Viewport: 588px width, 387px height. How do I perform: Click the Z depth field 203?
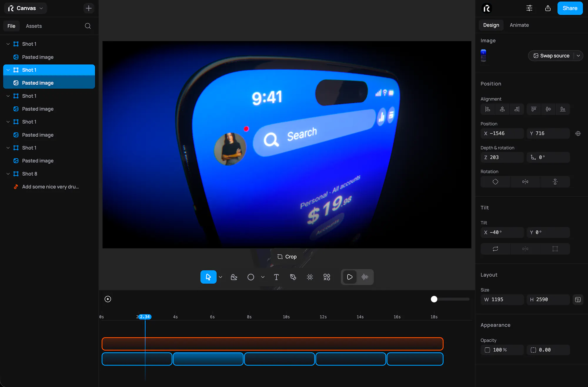point(502,158)
